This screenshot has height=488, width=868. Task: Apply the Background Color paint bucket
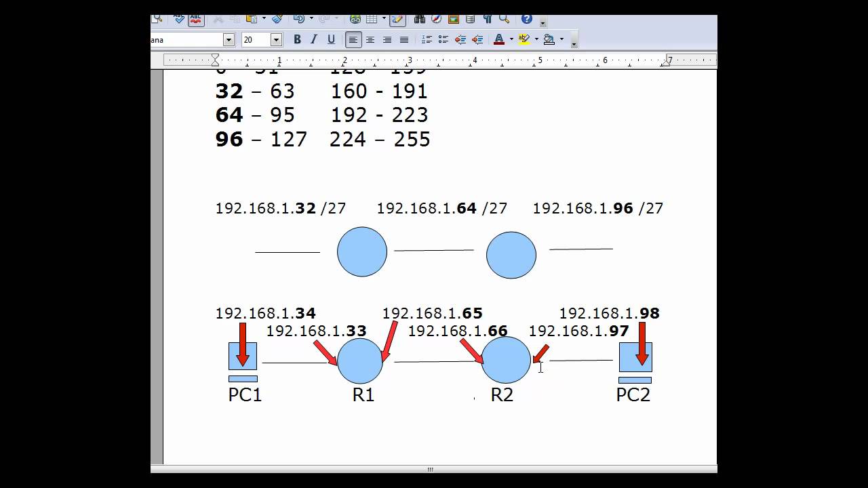click(x=549, y=40)
